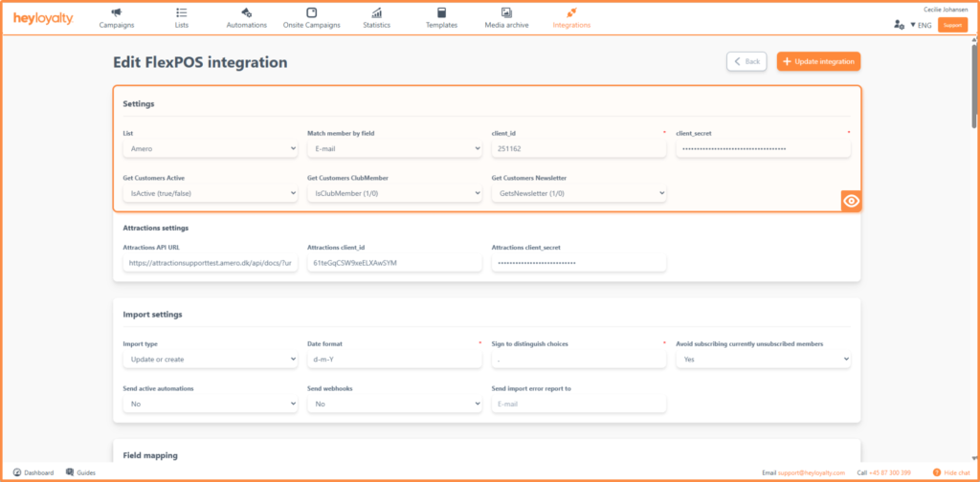The image size is (980, 482).
Task: Expand the Match member by field dropdown
Action: pos(394,149)
